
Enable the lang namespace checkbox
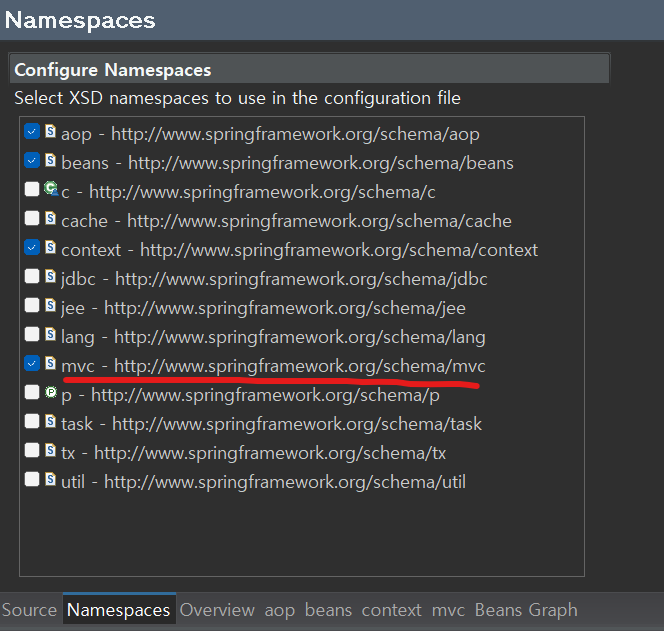click(32, 335)
